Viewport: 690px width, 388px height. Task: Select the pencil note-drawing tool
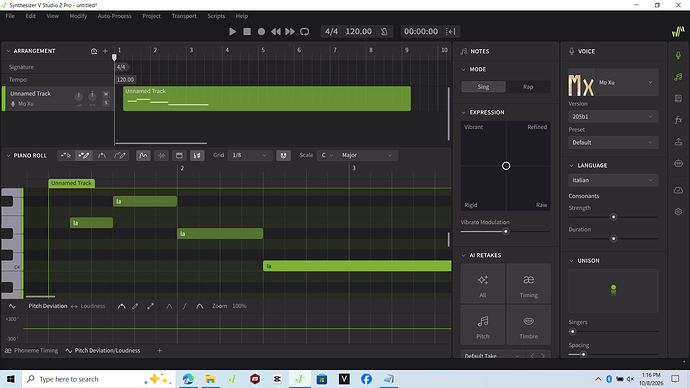pos(84,155)
